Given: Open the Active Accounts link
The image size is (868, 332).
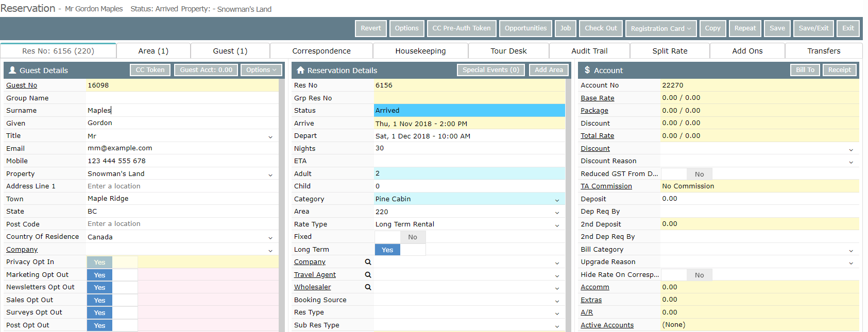Looking at the screenshot, I should (x=607, y=325).
